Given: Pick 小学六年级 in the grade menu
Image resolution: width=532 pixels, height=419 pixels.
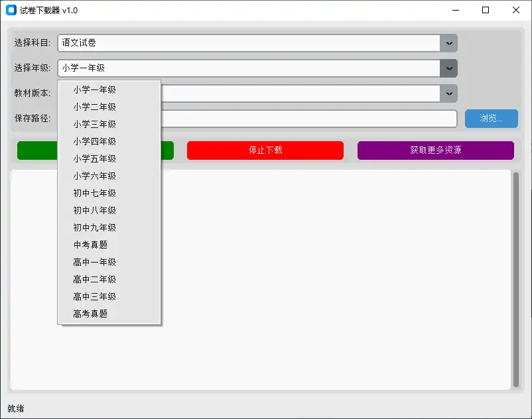Looking at the screenshot, I should 93,176.
